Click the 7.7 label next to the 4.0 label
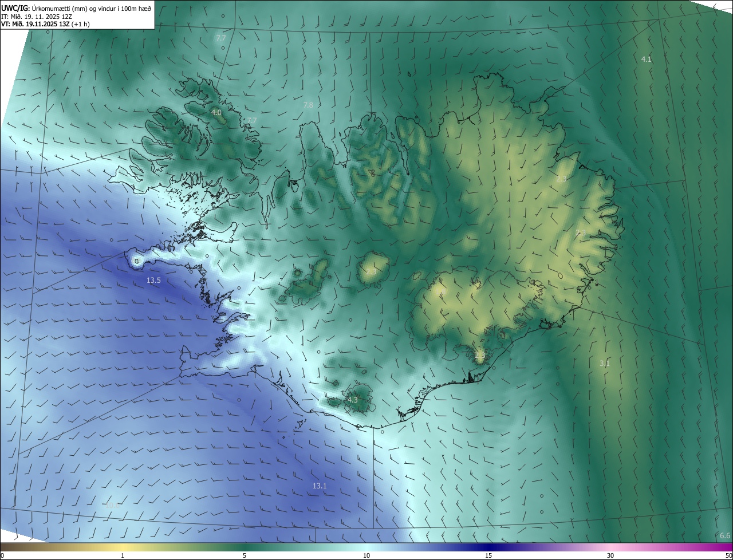This screenshot has width=733, height=560. [252, 121]
